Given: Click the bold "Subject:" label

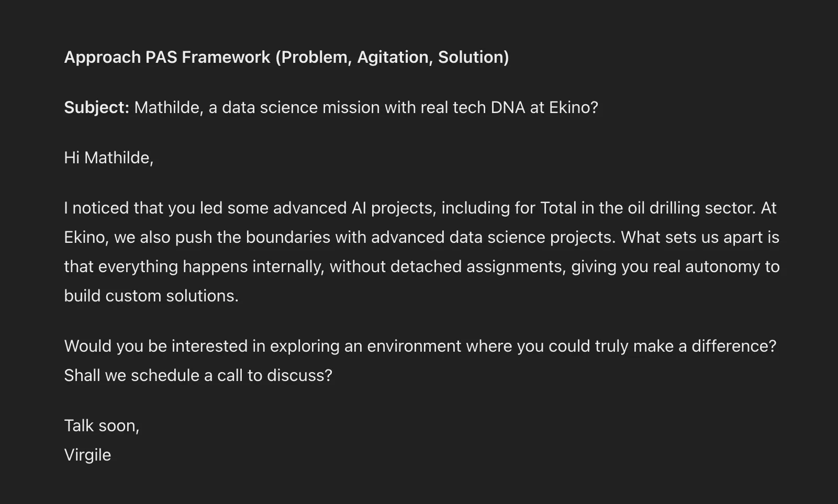Looking at the screenshot, I should [96, 107].
